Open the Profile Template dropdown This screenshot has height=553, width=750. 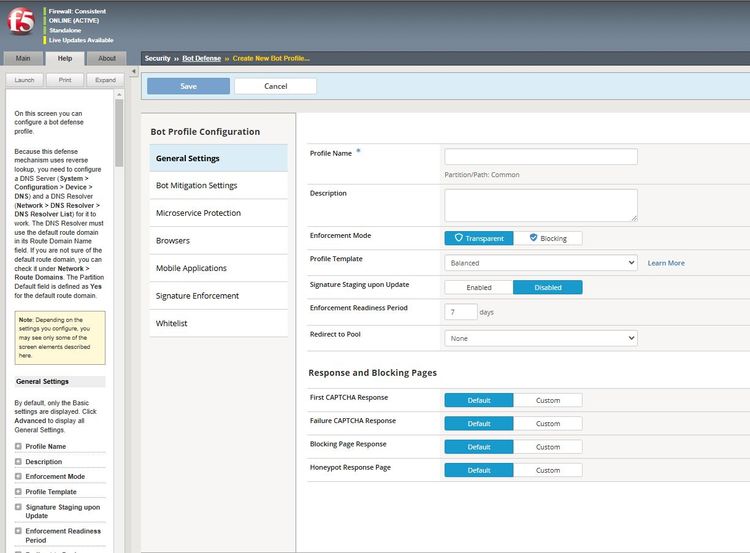540,263
